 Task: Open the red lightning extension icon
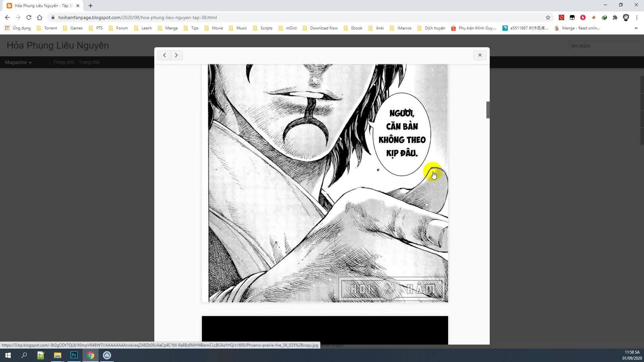click(583, 17)
